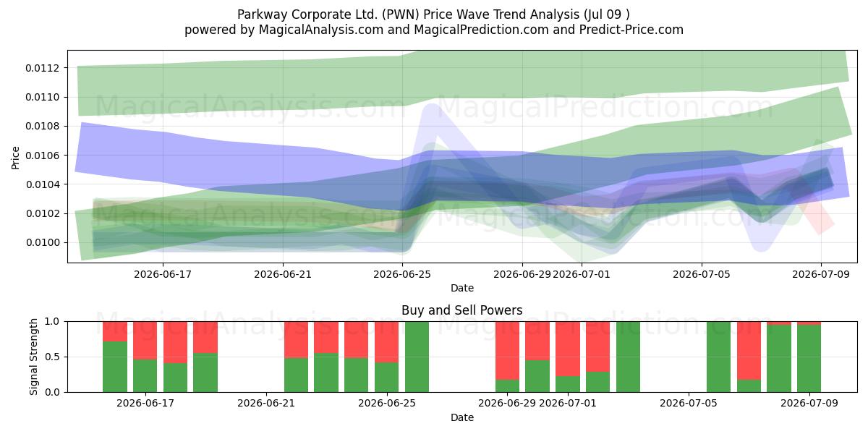Click the 'Date' label below the powers chart
This screenshot has width=868, height=434.
(x=462, y=417)
